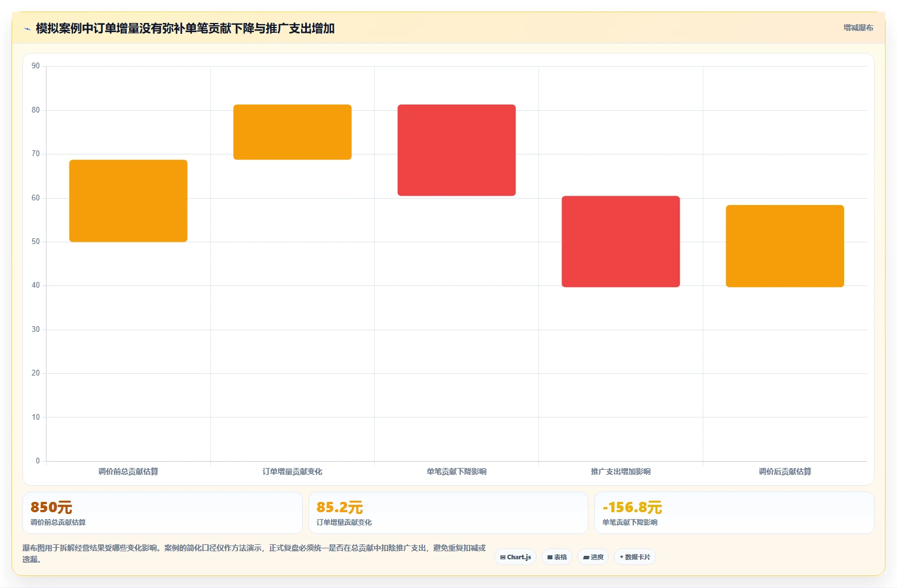Click the y-axis value 50
The width and height of the screenshot is (897, 588).
coord(36,242)
